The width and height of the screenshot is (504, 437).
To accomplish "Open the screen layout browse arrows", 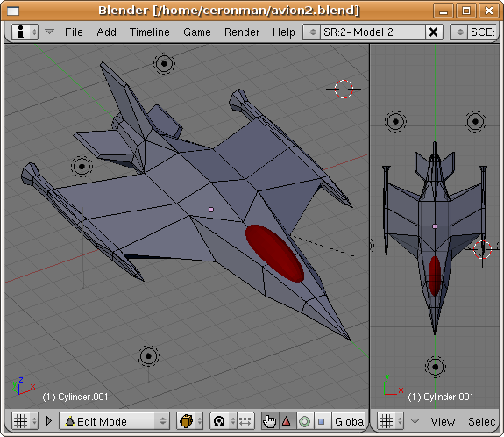I will click(x=312, y=32).
